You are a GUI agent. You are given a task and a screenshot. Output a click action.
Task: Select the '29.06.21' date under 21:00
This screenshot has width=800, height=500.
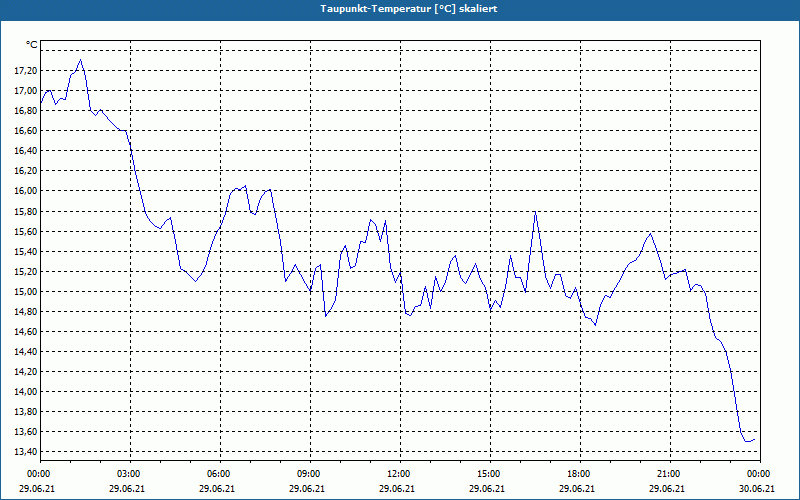point(667,489)
